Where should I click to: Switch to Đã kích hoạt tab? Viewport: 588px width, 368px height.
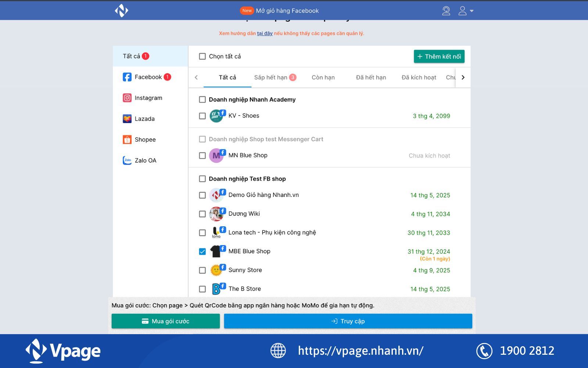tap(419, 77)
